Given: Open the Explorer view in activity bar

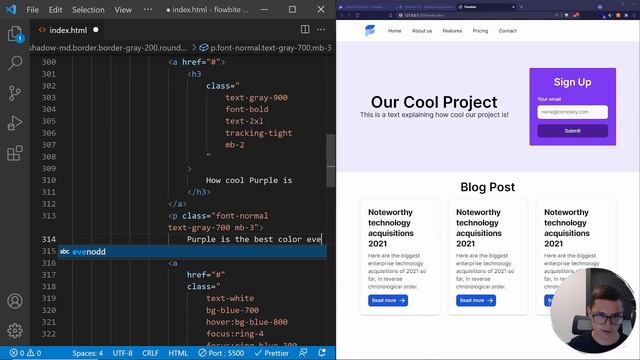Looking at the screenshot, I should pyautogui.click(x=15, y=34).
